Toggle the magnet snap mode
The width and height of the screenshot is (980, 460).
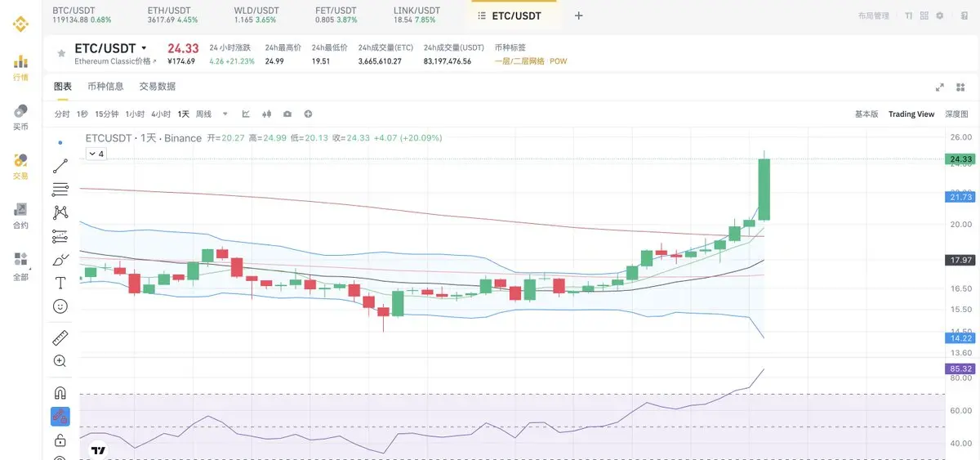pyautogui.click(x=60, y=392)
